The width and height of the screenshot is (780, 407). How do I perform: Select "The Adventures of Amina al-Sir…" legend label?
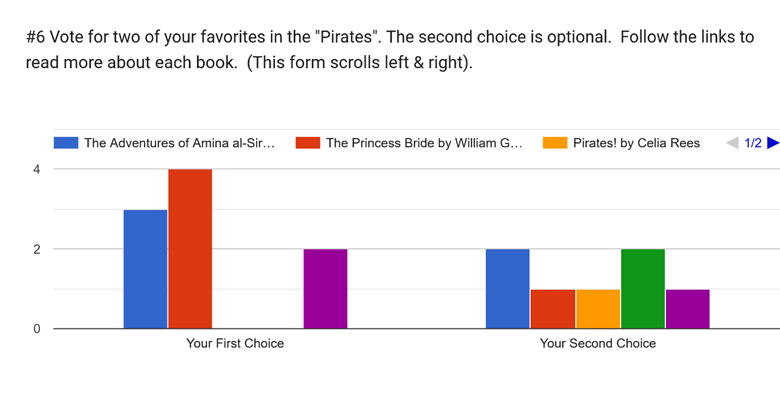point(179,143)
